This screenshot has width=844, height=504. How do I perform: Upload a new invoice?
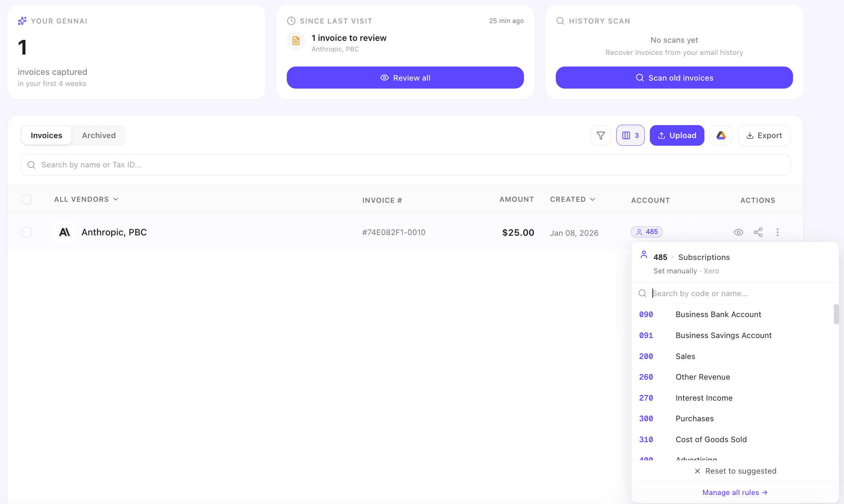(x=677, y=136)
